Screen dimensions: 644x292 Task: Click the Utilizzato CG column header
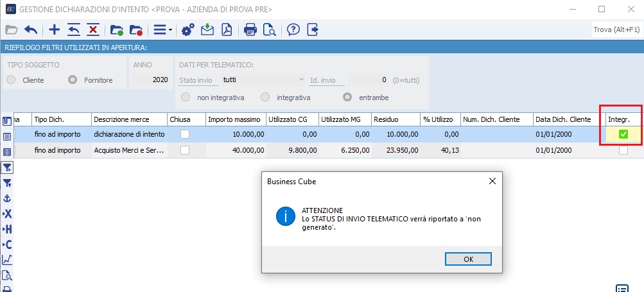click(x=292, y=119)
